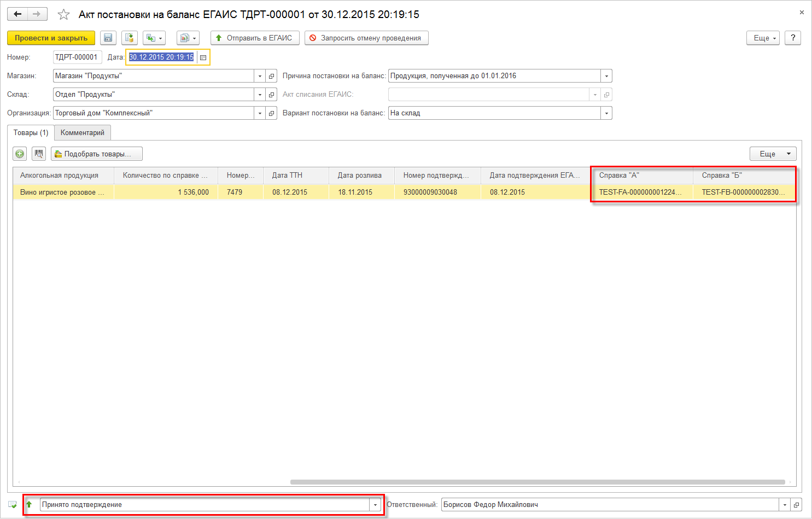Image resolution: width=812 pixels, height=519 pixels.
Task: Click the forward navigation arrow
Action: [37, 14]
